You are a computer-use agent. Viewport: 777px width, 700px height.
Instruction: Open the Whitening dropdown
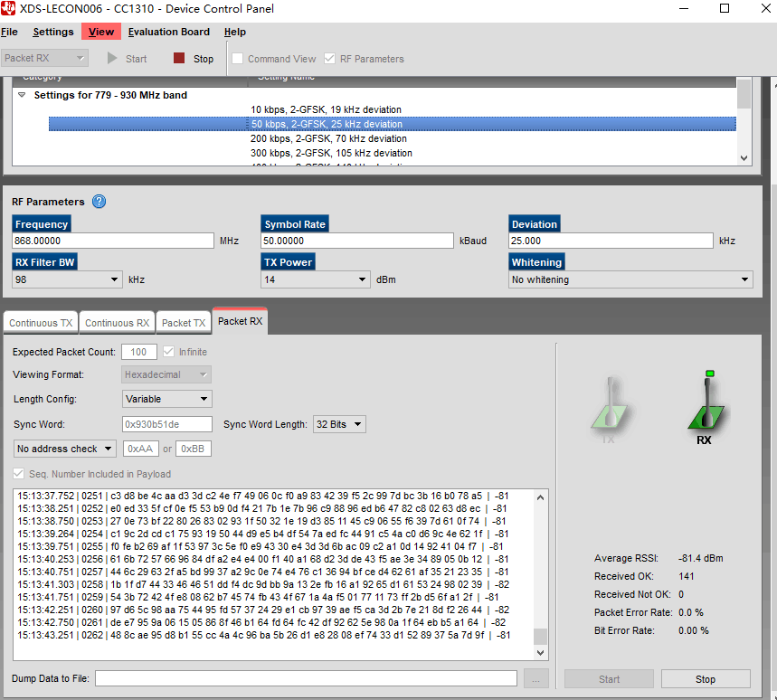[x=630, y=279]
